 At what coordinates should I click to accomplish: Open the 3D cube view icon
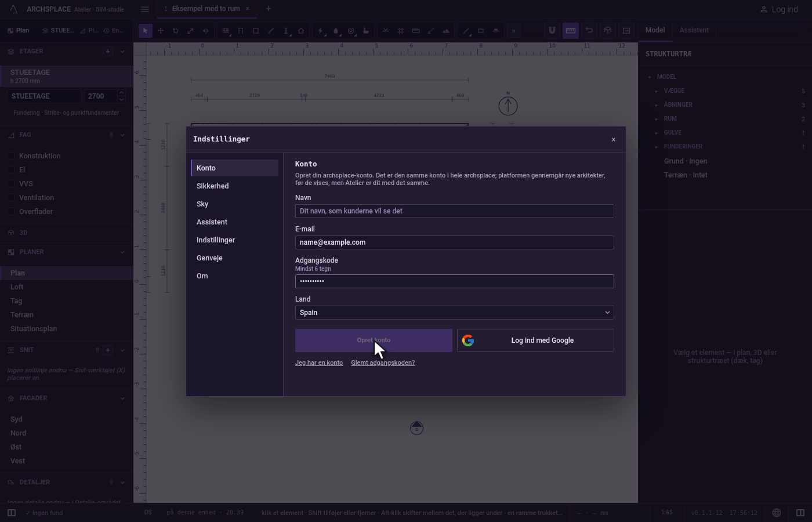click(608, 31)
